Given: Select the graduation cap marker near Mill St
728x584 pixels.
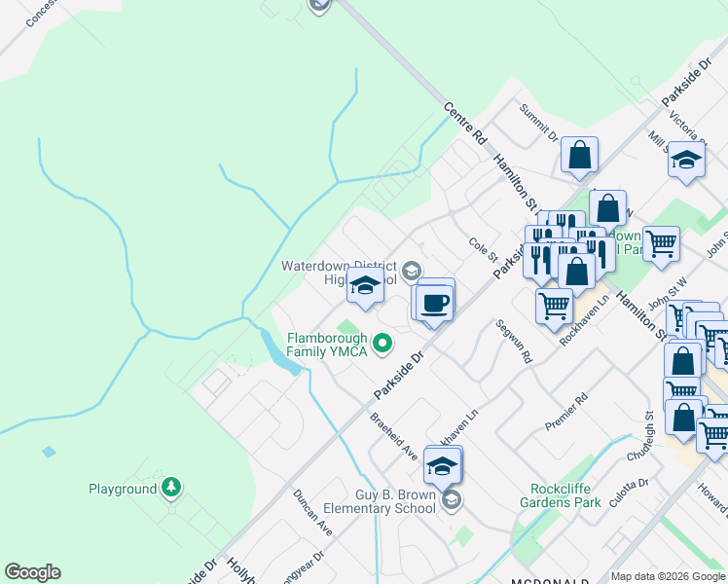Looking at the screenshot, I should [686, 161].
